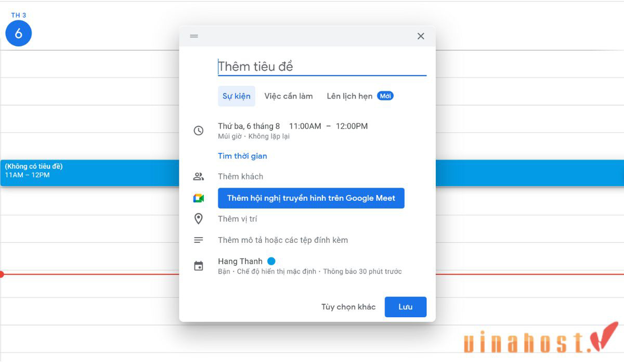Image resolution: width=624 pixels, height=364 pixels.
Task: Click the drag handle at dialog top
Action: pyautogui.click(x=194, y=36)
